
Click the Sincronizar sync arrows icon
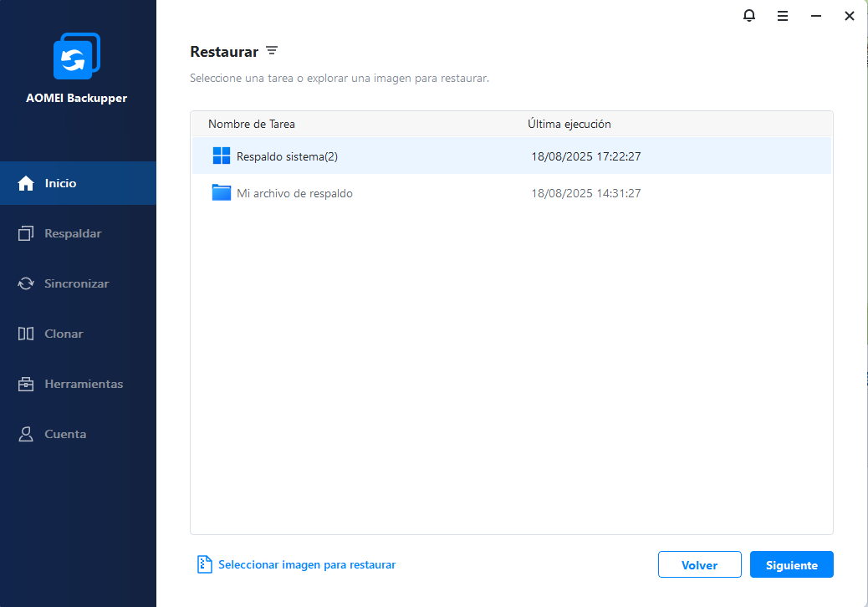[x=26, y=283]
